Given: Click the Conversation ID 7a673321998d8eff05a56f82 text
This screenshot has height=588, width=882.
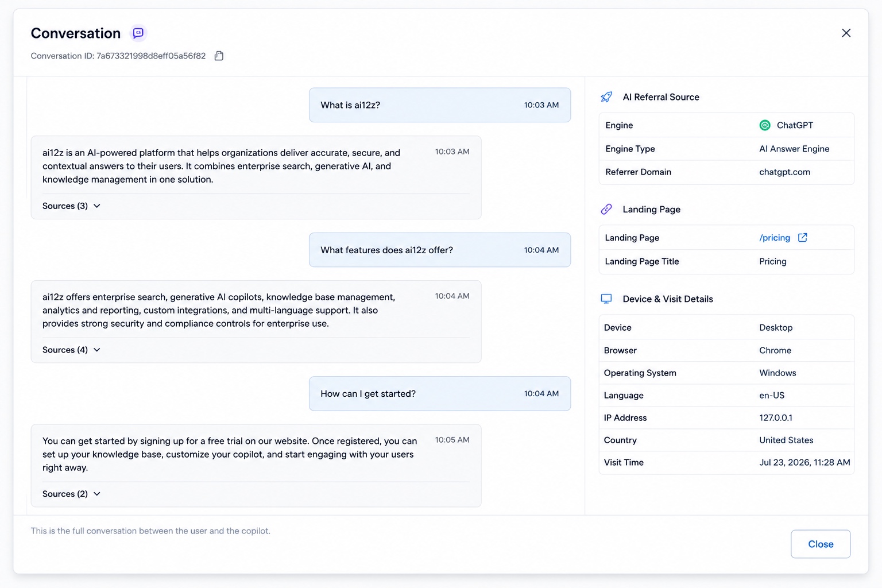Looking at the screenshot, I should (x=118, y=56).
